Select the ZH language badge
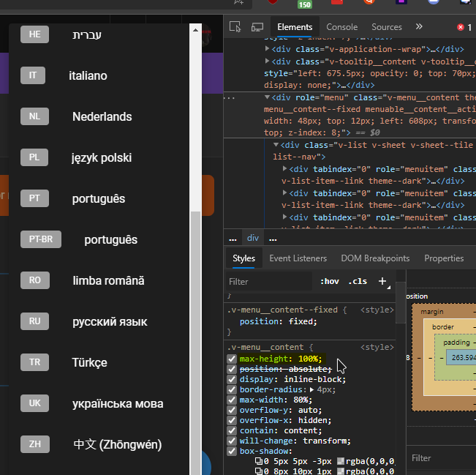 (x=35, y=444)
